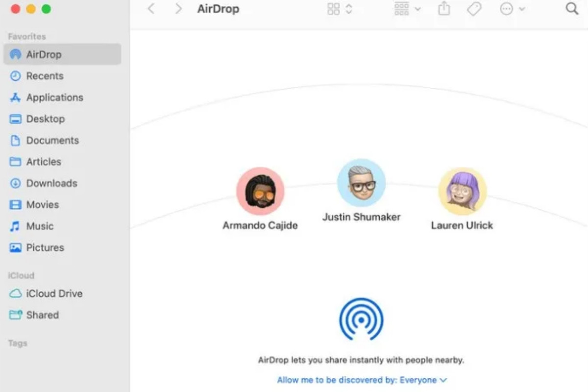Select Justin Shumaker's avatar
The height and width of the screenshot is (392, 588).
(x=362, y=183)
